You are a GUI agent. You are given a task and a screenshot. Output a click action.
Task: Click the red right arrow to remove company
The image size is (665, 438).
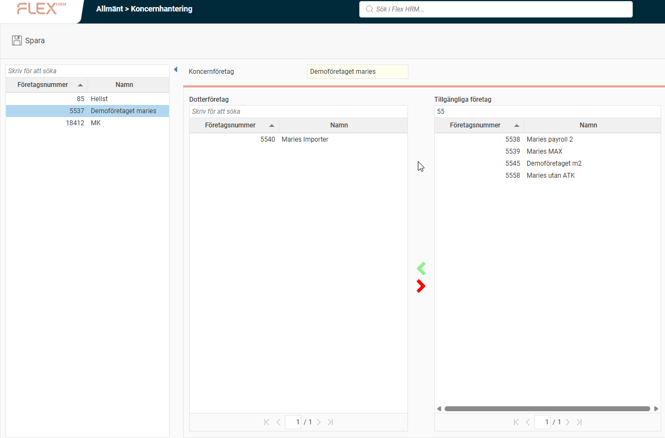coord(421,286)
